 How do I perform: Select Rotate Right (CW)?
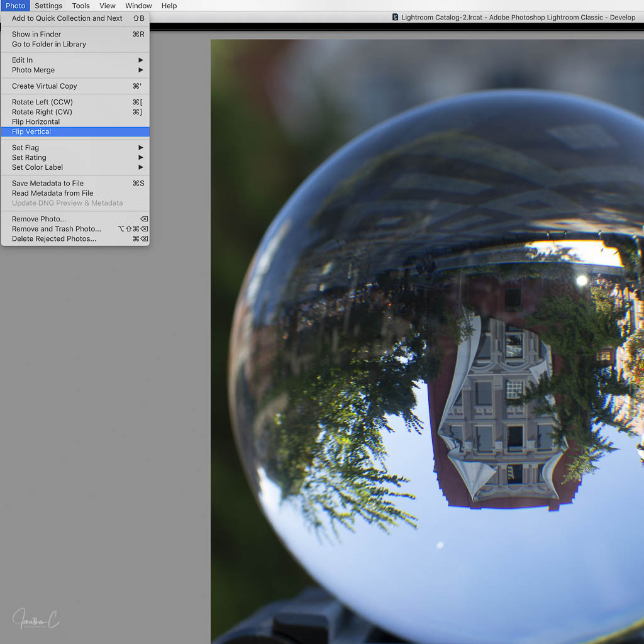pyautogui.click(x=42, y=112)
